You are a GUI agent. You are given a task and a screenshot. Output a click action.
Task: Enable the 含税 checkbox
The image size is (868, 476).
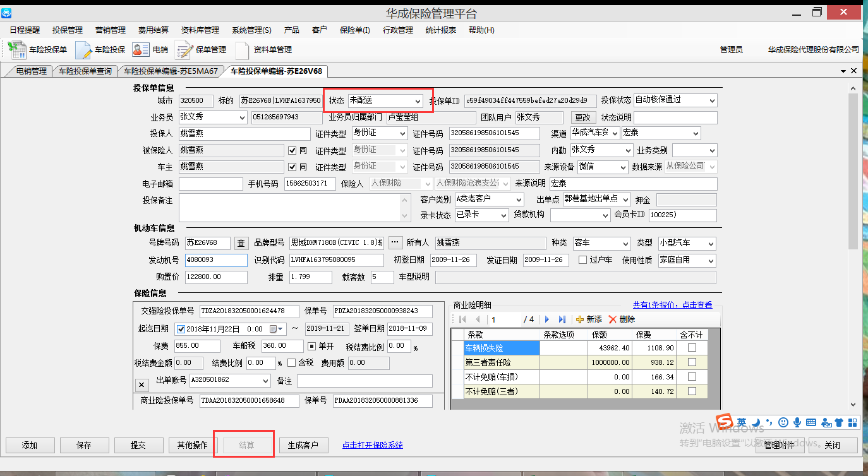[291, 363]
